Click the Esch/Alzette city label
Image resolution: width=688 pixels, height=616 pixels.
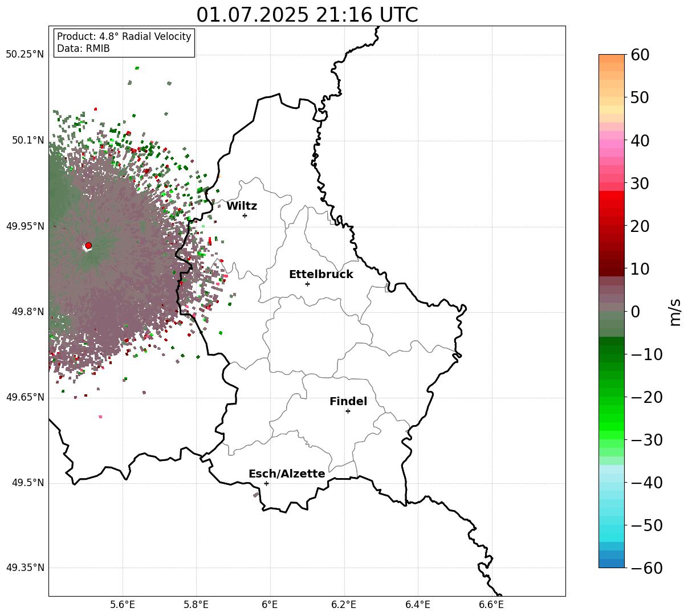pyautogui.click(x=287, y=474)
